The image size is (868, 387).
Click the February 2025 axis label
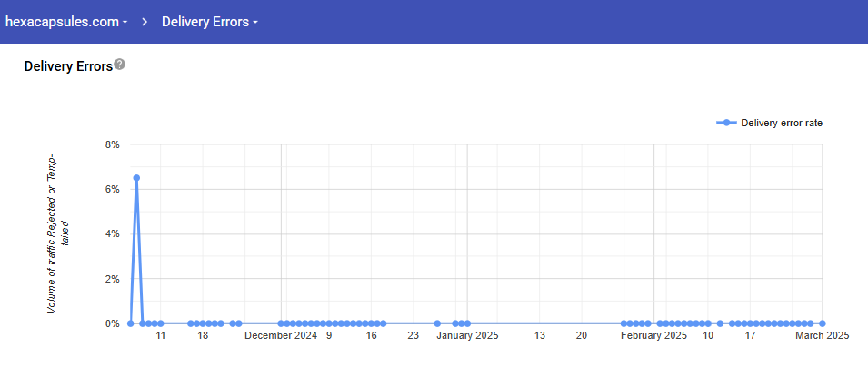(x=653, y=336)
